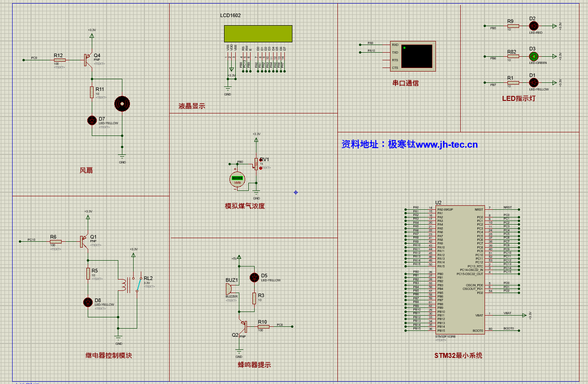Click the 继电器控制模块 section label
This screenshot has height=384, width=588.
[109, 356]
